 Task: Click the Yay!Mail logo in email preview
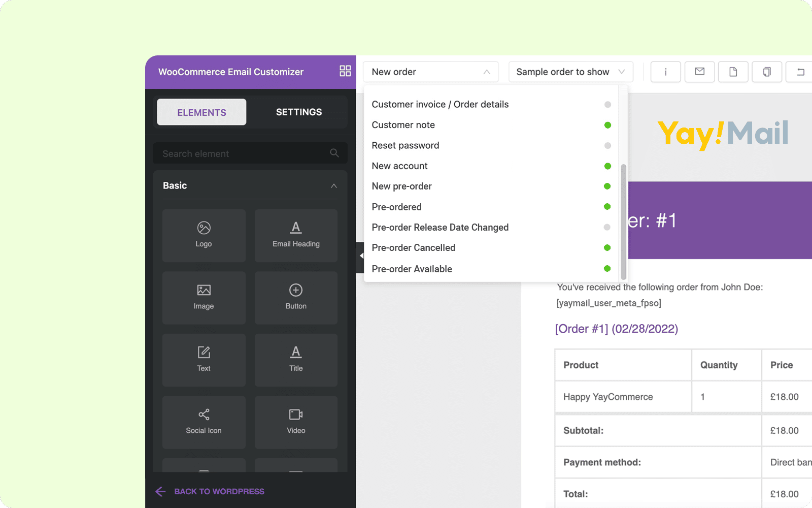(723, 134)
